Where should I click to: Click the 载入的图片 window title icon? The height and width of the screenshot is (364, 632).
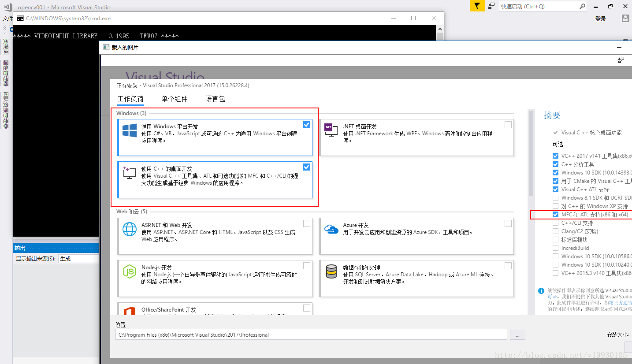pyautogui.click(x=106, y=47)
